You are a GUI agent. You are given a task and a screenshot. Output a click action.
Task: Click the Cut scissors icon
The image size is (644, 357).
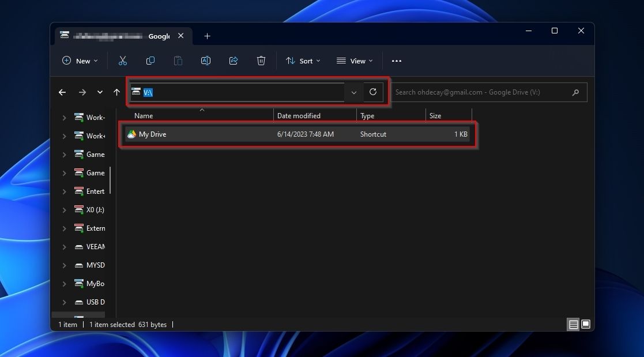[122, 61]
